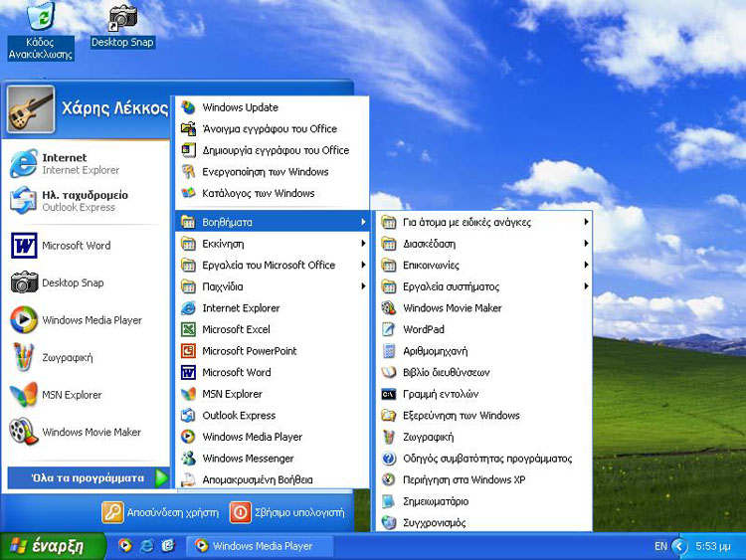Viewport: 746px width, 560px height.
Task: Choose Ενεργοποίηση των Windows
Action: point(273,172)
